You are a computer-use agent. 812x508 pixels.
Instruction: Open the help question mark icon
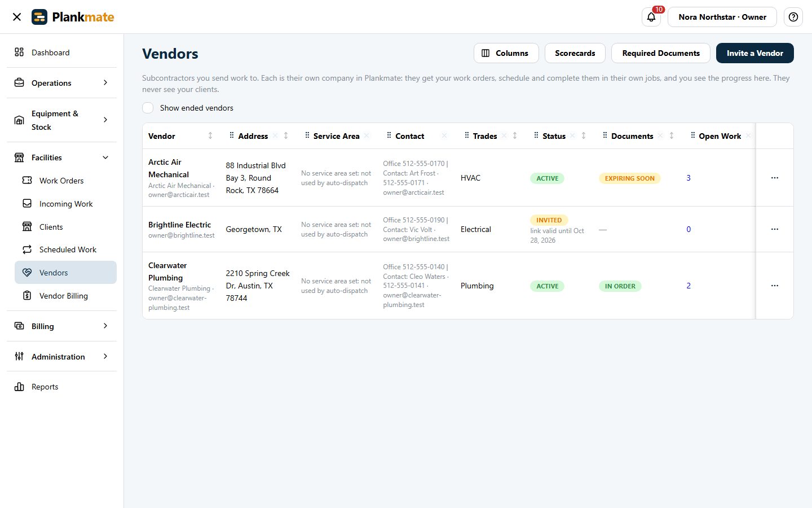pyautogui.click(x=793, y=17)
